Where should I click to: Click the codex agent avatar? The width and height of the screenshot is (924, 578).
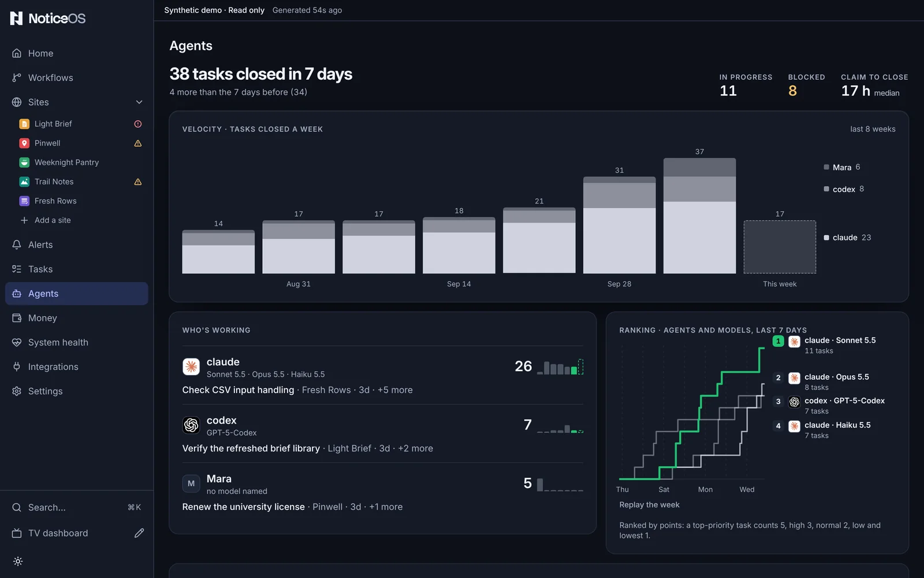191,425
